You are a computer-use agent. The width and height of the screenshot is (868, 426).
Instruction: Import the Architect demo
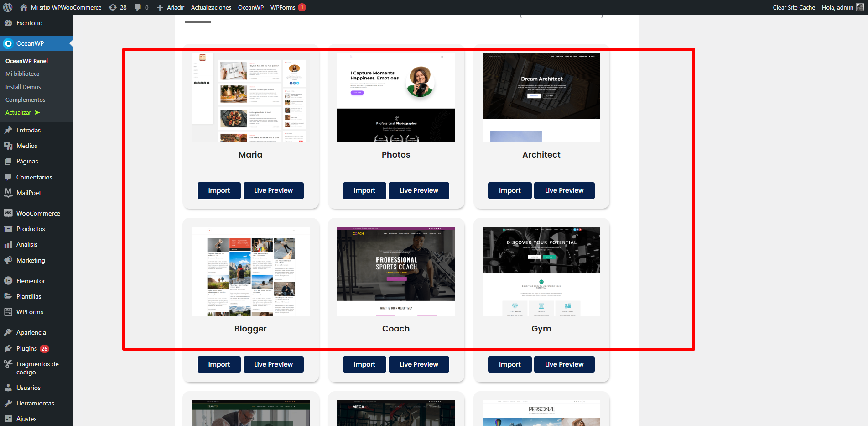click(509, 190)
